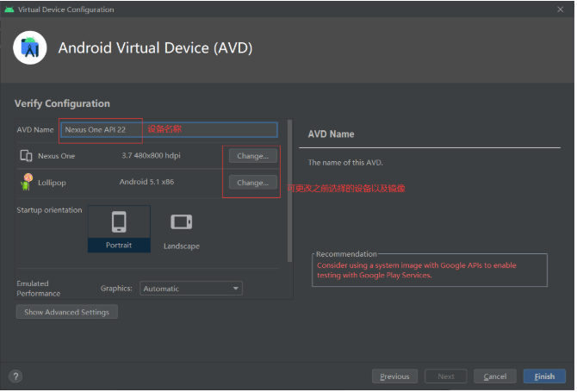This screenshot has height=392, width=577.
Task: Select Landscape startup orientation
Action: click(182, 231)
